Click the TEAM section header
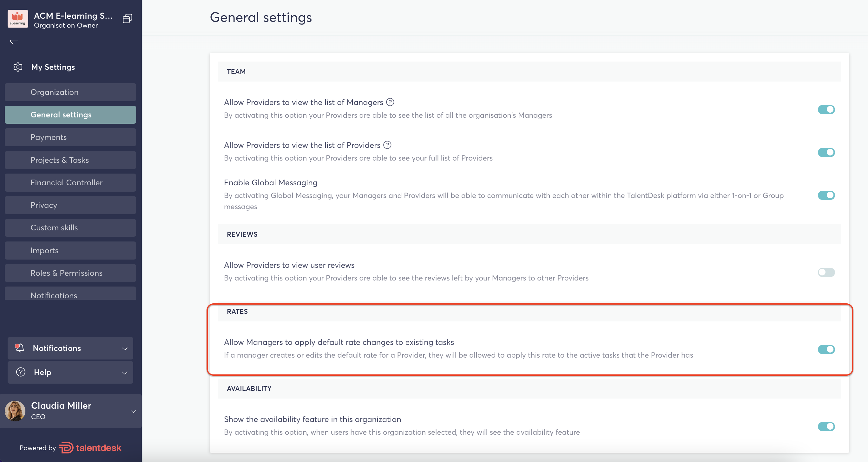868x462 pixels. click(x=236, y=71)
